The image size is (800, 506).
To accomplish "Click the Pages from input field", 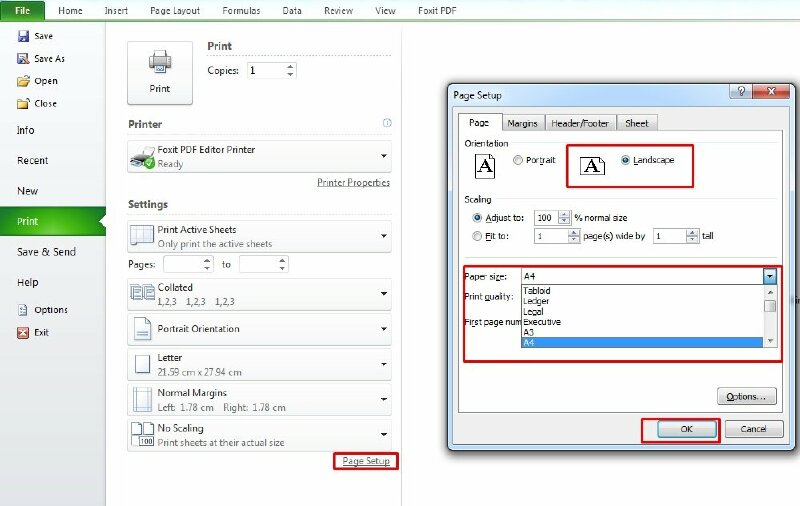I will (x=183, y=264).
